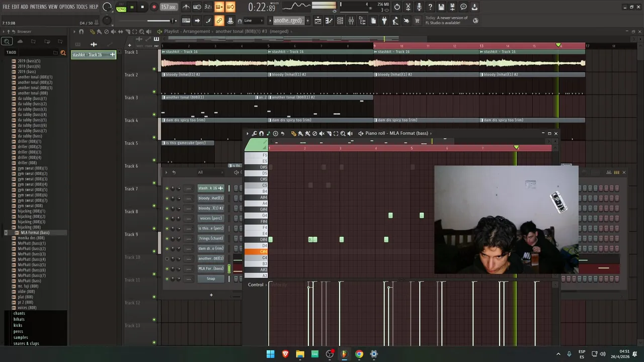Select the 'MLA Format (bass)' browser folder
The height and width of the screenshot is (362, 644).
pyautogui.click(x=35, y=233)
